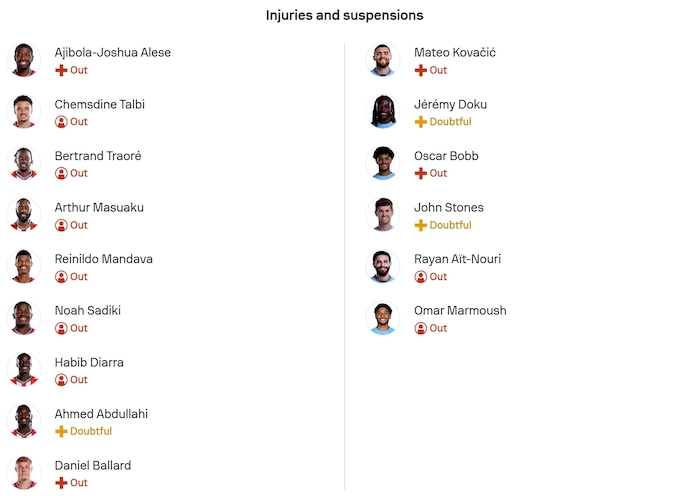The width and height of the screenshot is (690, 496).
Task: Click the red injury icon under Daniel Ballard
Action: point(61,483)
